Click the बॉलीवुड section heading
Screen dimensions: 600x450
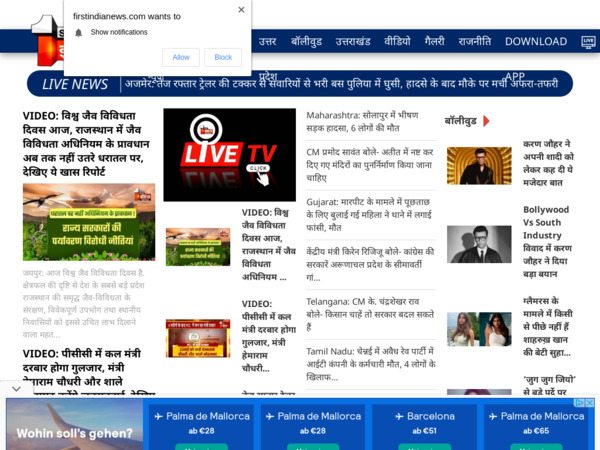(x=460, y=121)
